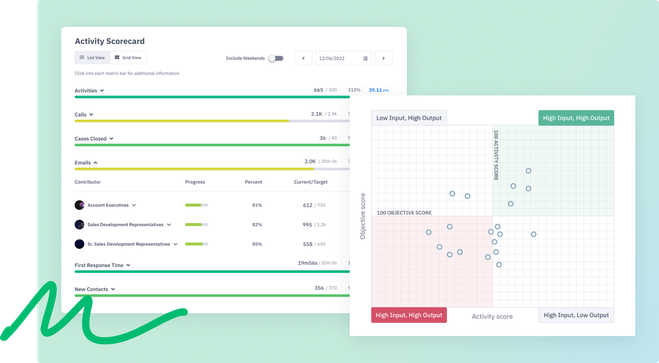Click the Objective score axis label

pyautogui.click(x=363, y=216)
